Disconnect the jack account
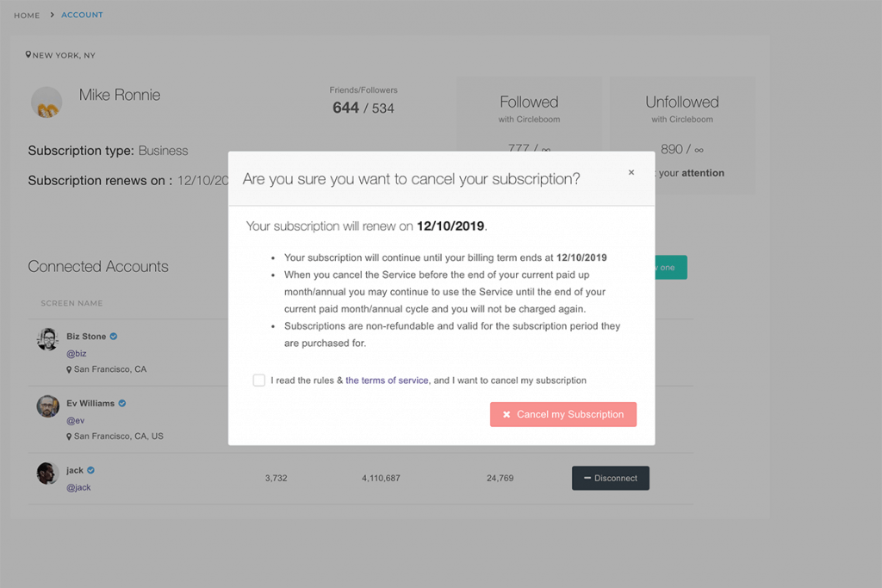Viewport: 882px width, 588px height. tap(611, 478)
